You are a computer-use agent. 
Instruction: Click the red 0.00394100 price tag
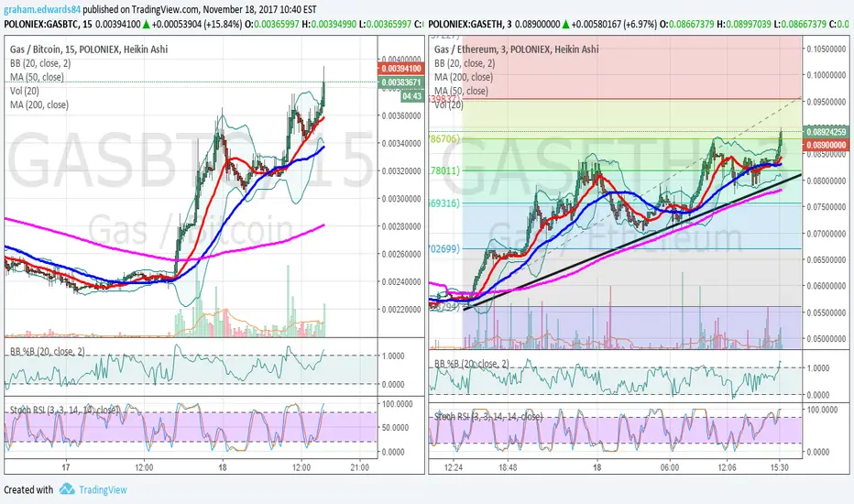tap(400, 69)
